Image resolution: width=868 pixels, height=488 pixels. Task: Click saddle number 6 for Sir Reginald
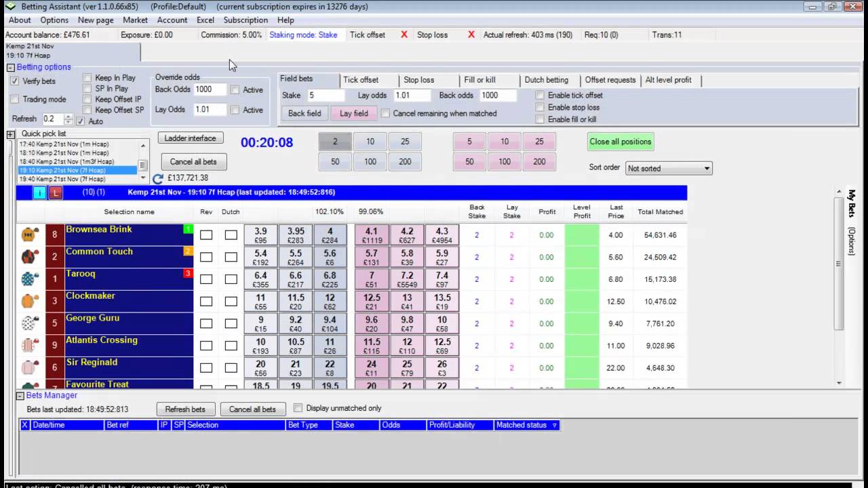tap(55, 367)
